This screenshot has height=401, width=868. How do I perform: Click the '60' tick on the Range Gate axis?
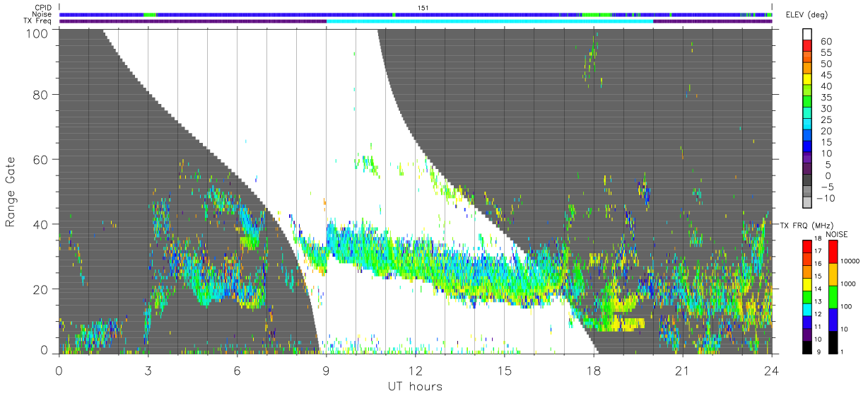42,159
